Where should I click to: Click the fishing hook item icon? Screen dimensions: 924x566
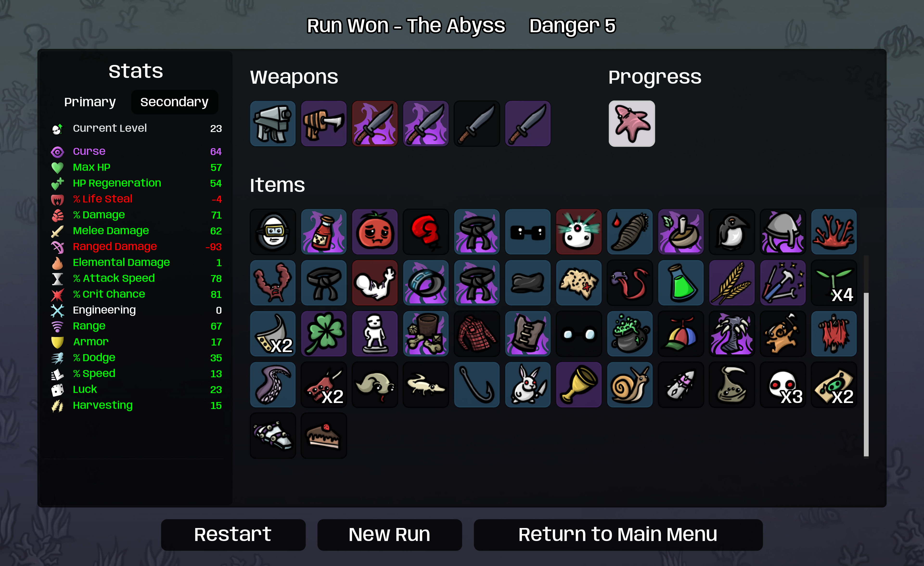pos(477,384)
